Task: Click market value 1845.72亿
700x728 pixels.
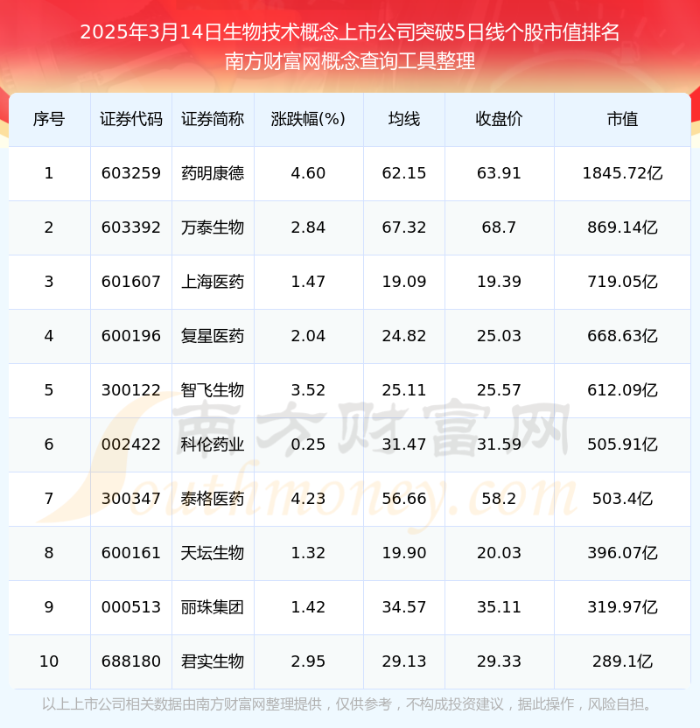Action: pos(622,173)
